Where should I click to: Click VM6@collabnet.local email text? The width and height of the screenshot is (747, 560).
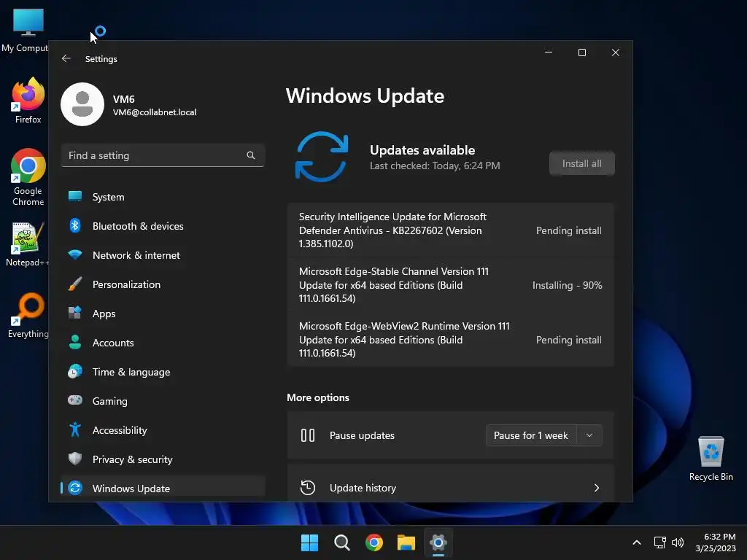point(155,112)
